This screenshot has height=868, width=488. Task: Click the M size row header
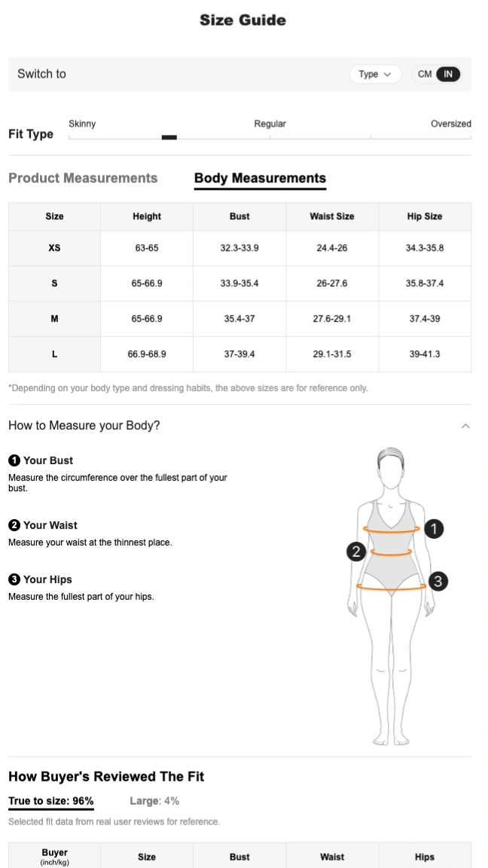[x=54, y=319]
